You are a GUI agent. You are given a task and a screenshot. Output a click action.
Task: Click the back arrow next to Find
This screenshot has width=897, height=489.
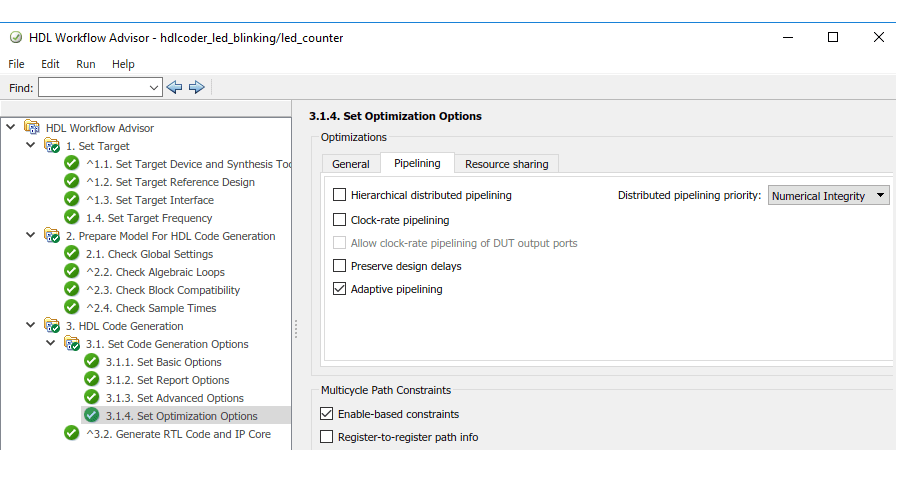tap(175, 88)
